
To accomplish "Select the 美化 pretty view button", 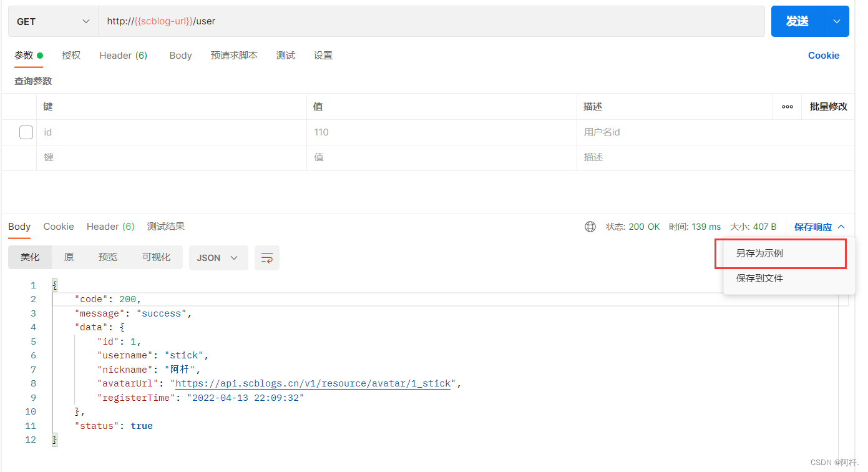I will 30,257.
